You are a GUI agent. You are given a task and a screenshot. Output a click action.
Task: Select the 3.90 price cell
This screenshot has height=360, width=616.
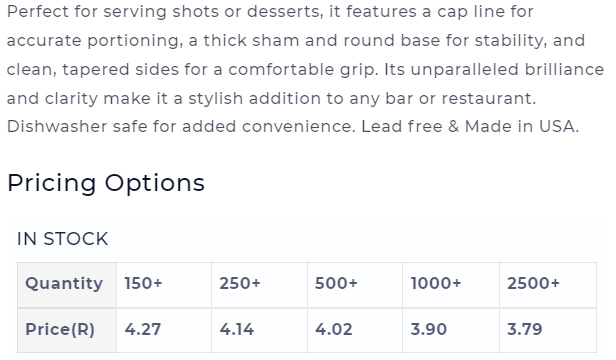[451, 330]
